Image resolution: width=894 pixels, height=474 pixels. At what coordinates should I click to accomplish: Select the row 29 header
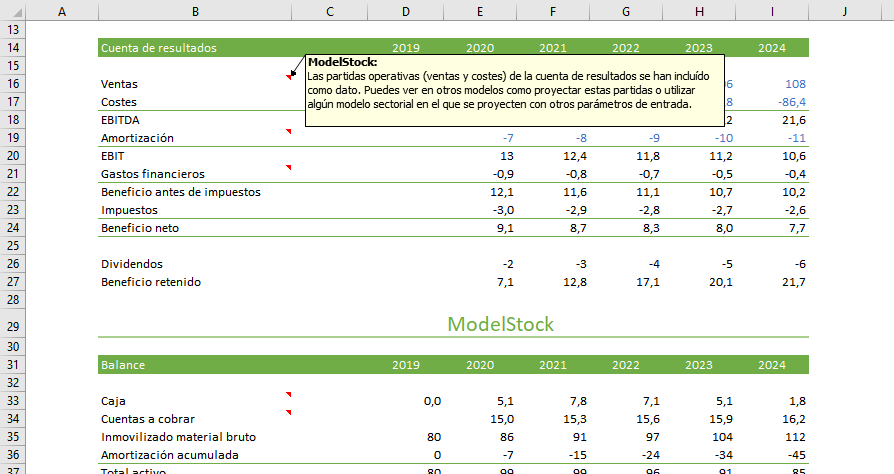(x=14, y=327)
